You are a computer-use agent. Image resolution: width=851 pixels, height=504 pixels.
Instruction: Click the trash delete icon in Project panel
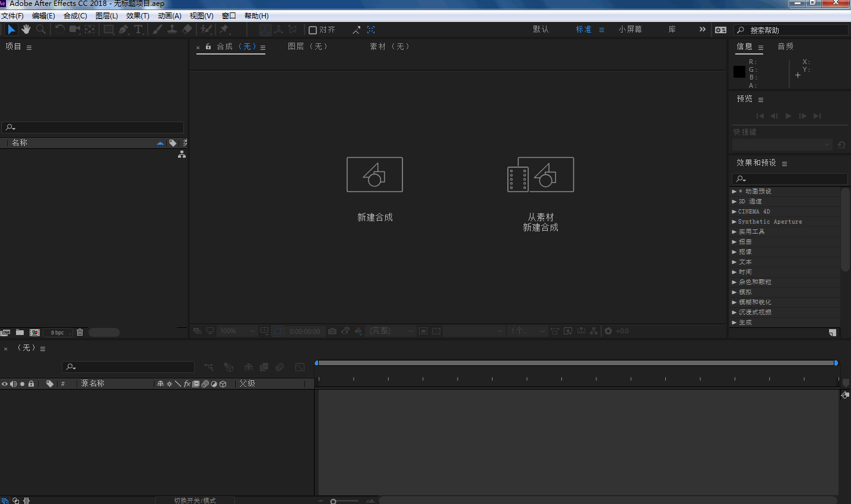(80, 332)
